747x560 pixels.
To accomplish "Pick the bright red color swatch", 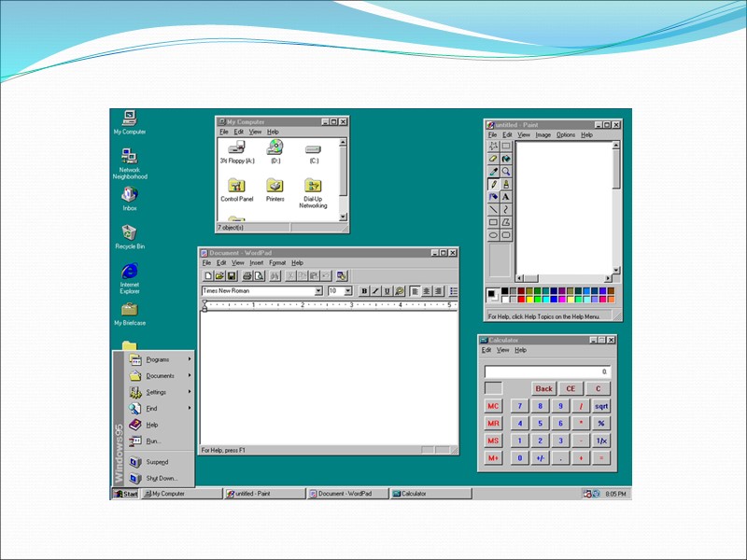I will pos(521,300).
